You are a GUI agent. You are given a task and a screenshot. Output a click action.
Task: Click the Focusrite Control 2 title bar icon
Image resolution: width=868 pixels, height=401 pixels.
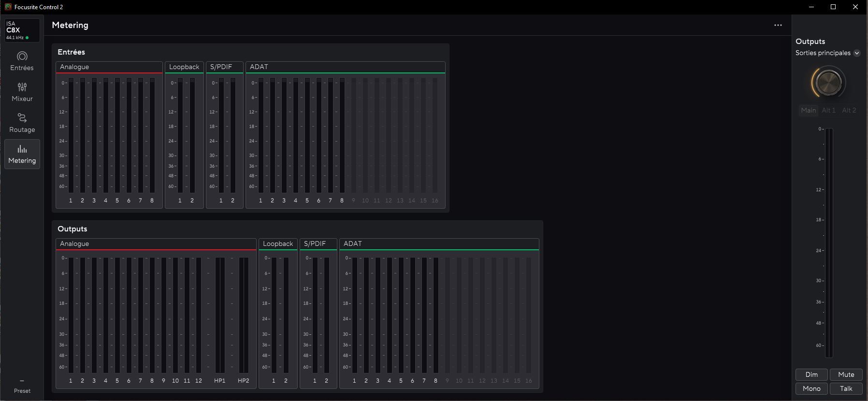pyautogui.click(x=8, y=7)
